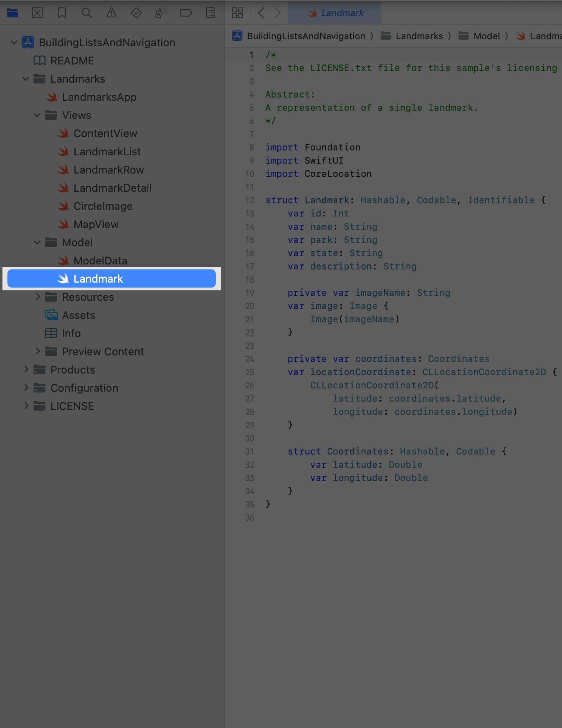Collapse the Views folder
The image size is (562, 728).
37,115
